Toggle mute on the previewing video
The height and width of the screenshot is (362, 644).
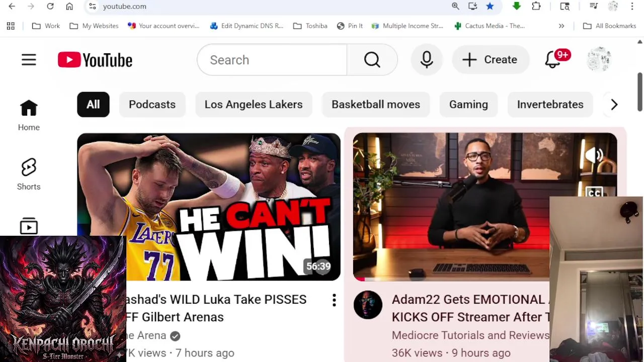coord(594,155)
